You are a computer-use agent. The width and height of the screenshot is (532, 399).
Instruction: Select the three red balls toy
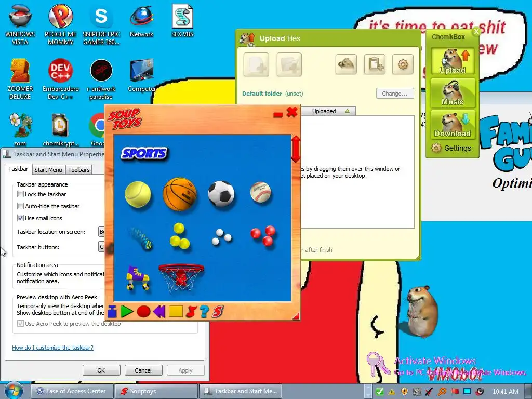[263, 235]
